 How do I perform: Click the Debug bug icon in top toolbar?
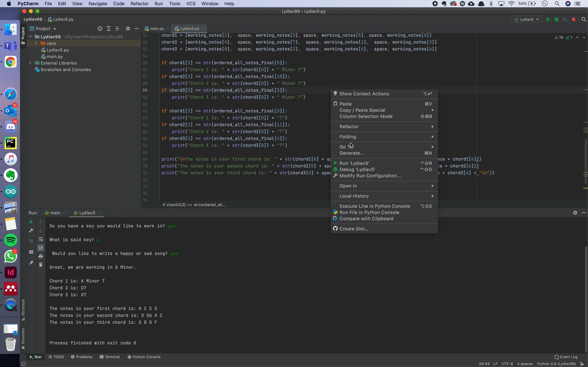(x=556, y=19)
